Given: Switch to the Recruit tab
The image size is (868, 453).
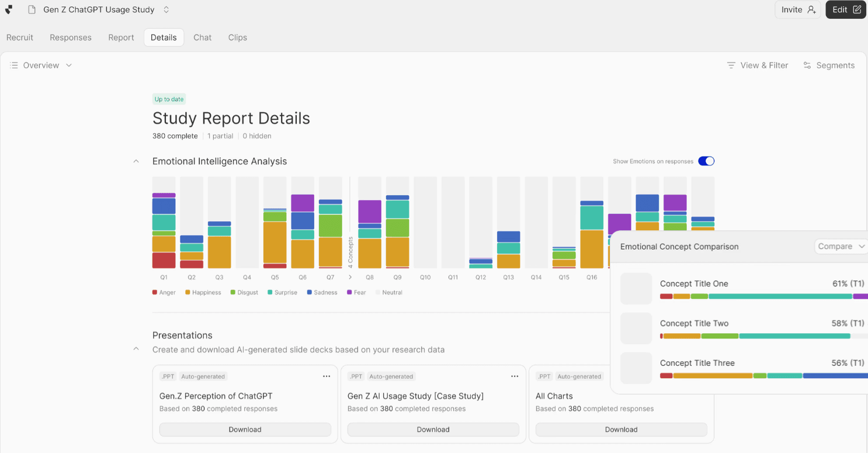Looking at the screenshot, I should point(20,37).
